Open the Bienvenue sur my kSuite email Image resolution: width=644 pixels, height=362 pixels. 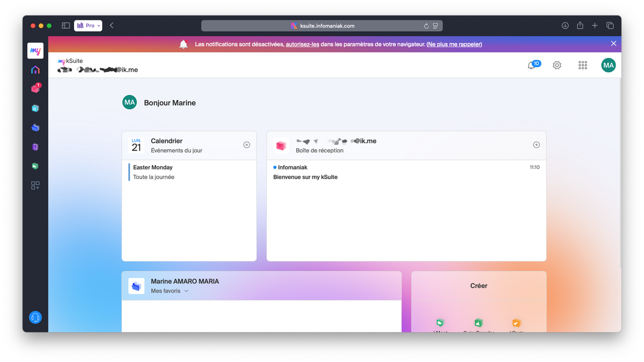point(406,172)
